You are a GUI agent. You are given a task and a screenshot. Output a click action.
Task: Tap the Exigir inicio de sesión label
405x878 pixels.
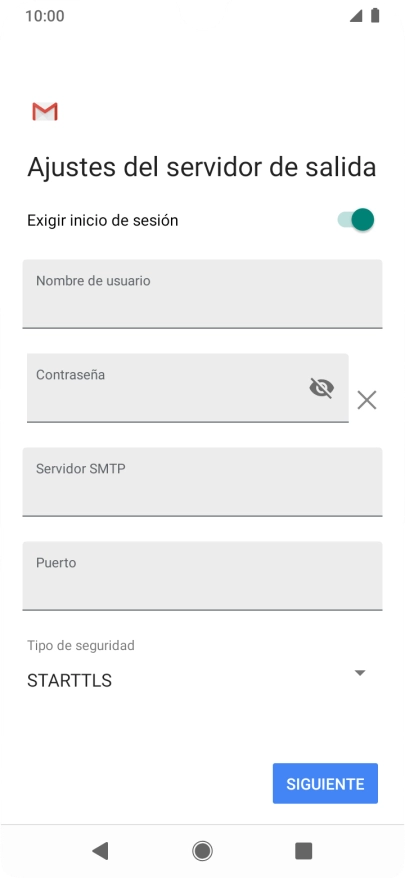point(103,221)
